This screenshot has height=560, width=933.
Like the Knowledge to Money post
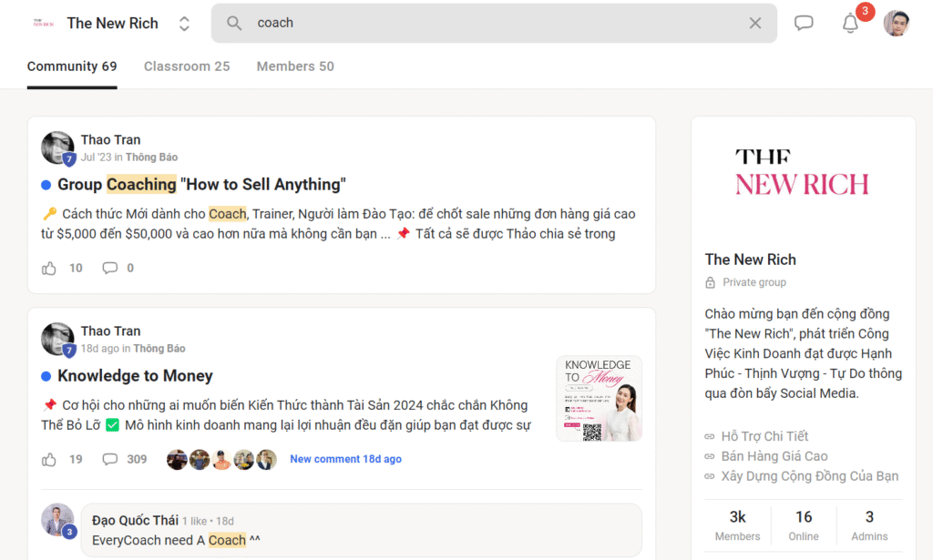point(49,460)
